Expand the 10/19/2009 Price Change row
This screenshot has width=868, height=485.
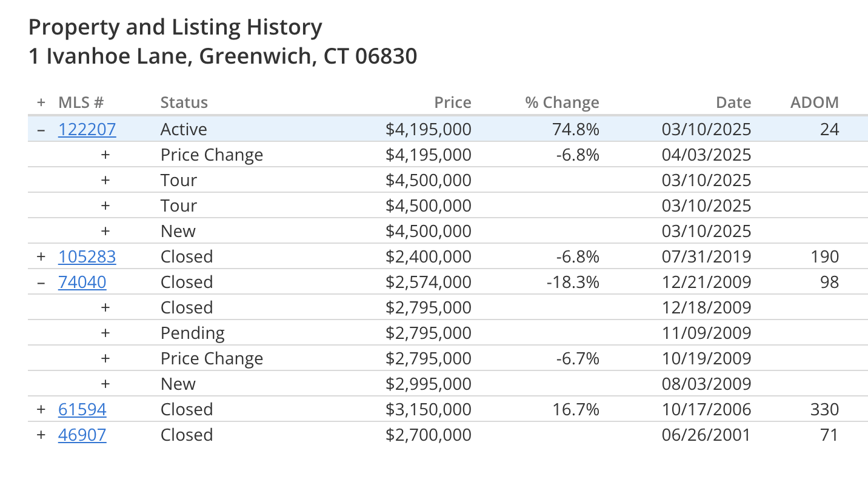105,358
